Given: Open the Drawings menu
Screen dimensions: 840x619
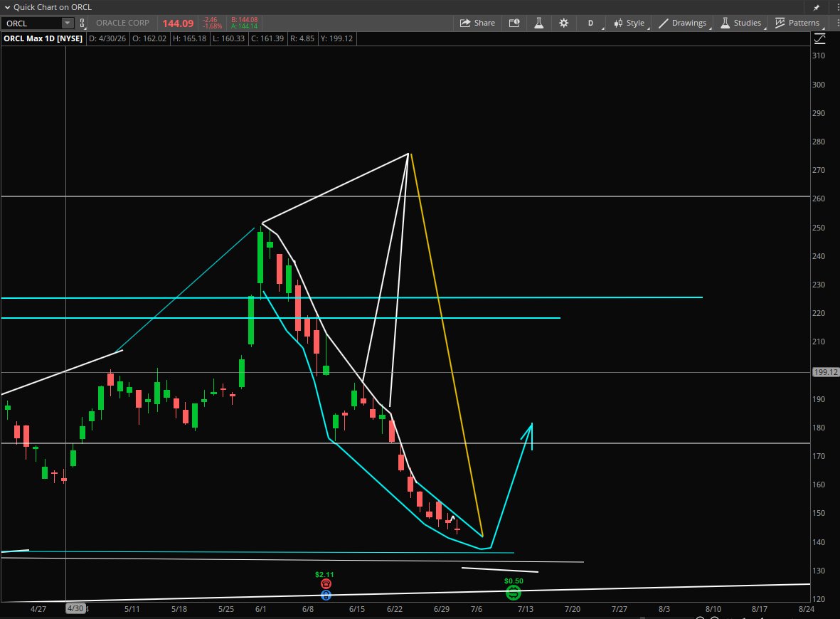Looking at the screenshot, I should pos(683,23).
